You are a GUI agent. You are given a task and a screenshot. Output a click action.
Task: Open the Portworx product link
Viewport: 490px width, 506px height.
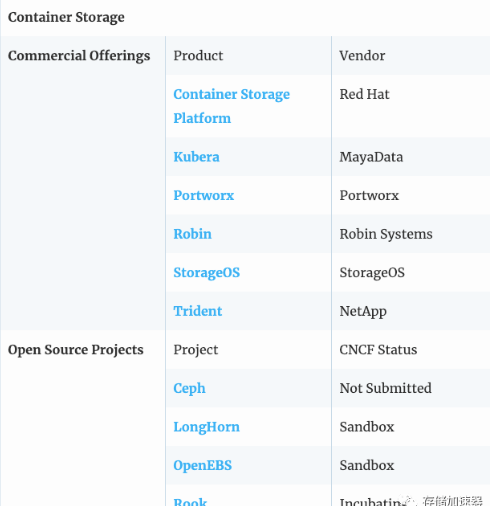click(x=204, y=195)
